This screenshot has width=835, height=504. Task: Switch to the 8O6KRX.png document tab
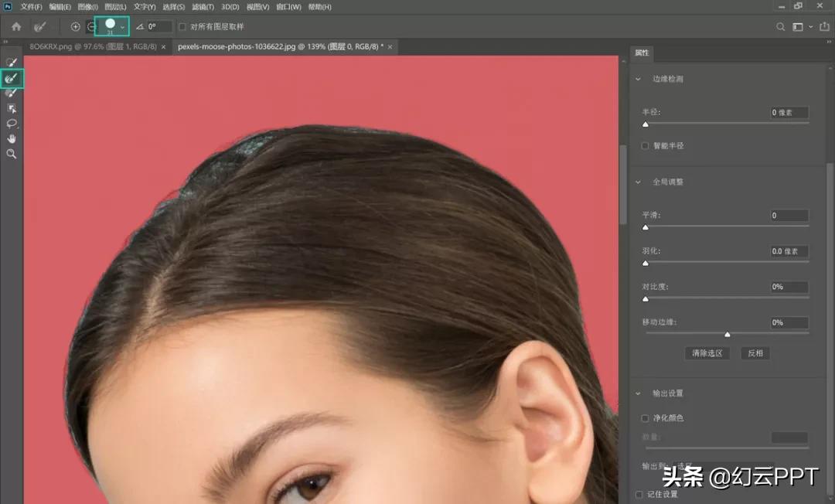(92, 47)
